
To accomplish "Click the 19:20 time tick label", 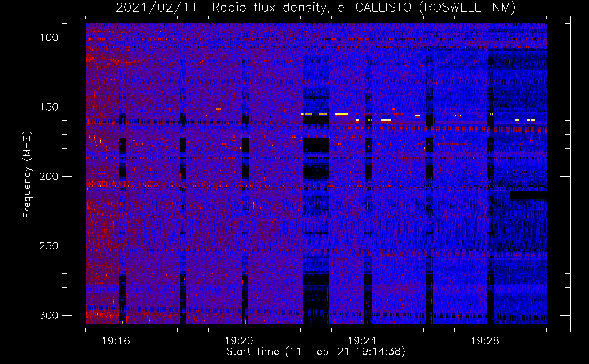I will [239, 341].
